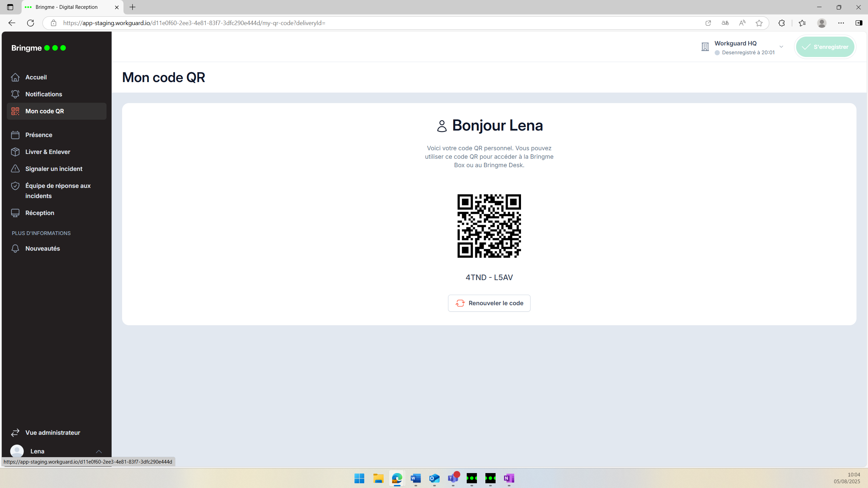Toggle check-in with S'enregistrer button
Image resolution: width=868 pixels, height=488 pixels.
click(x=825, y=47)
